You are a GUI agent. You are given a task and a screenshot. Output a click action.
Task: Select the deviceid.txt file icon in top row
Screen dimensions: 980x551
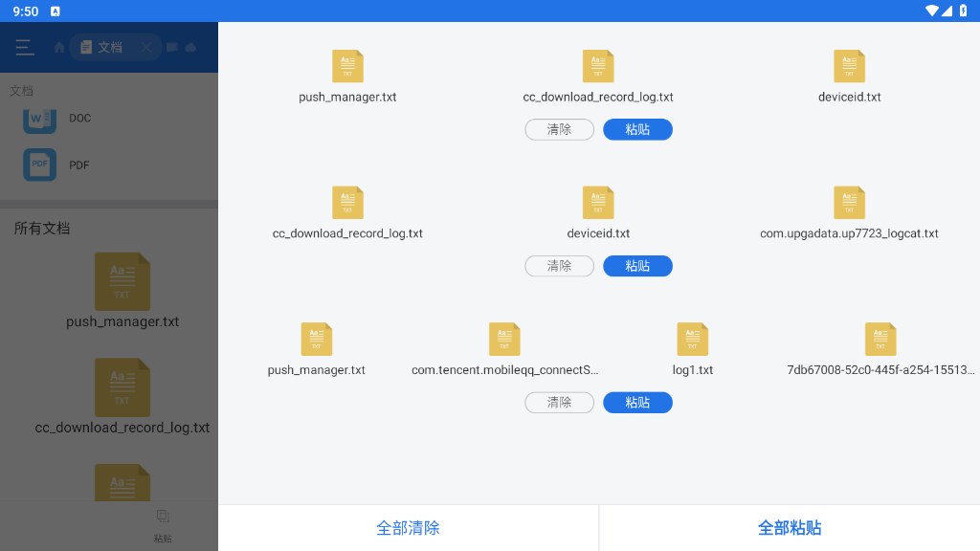(849, 66)
